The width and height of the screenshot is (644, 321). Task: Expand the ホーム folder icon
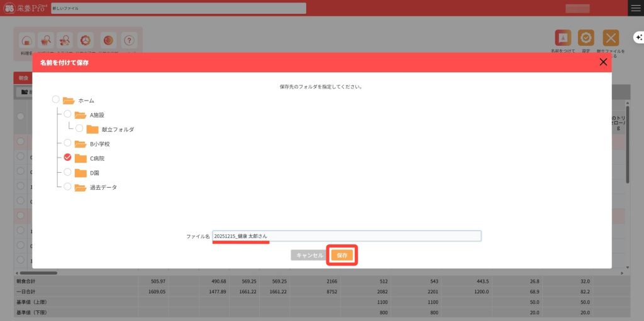[x=69, y=101]
